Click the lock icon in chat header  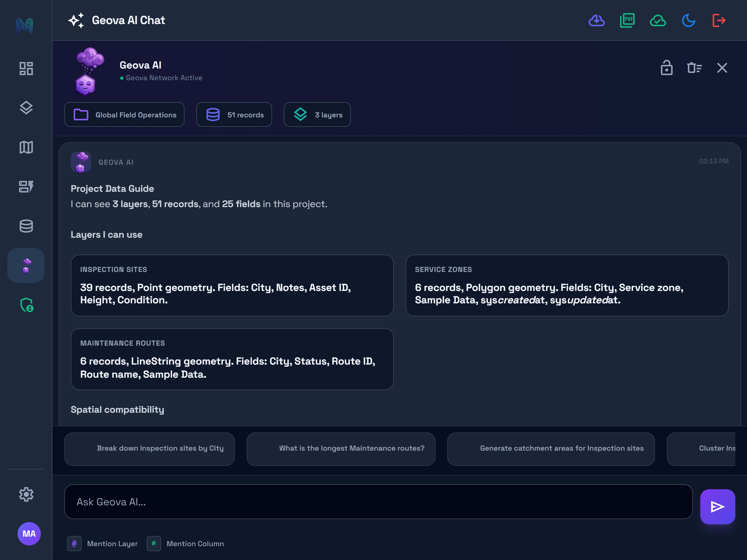[666, 68]
